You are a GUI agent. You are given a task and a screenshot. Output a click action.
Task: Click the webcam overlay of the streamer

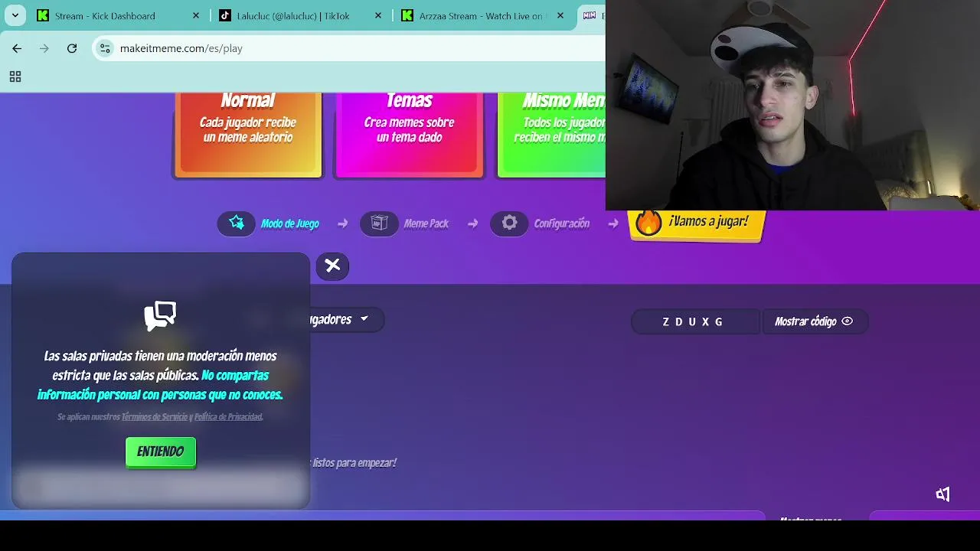(792, 105)
